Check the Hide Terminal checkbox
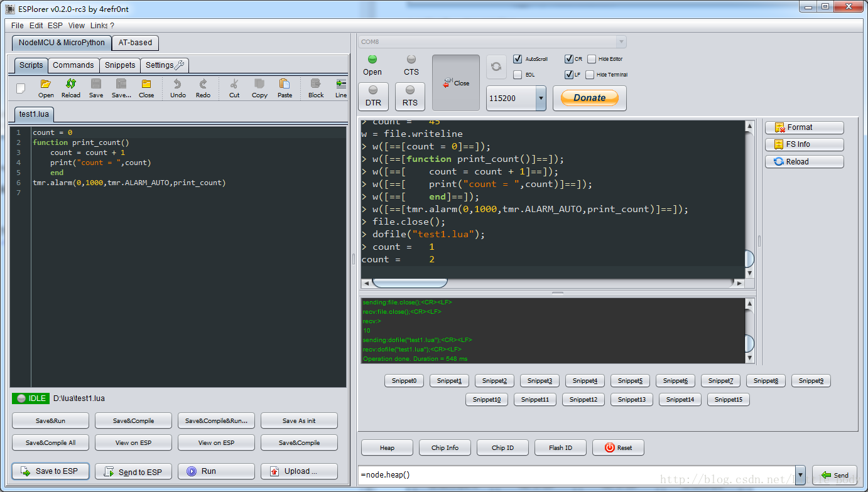 (x=590, y=75)
